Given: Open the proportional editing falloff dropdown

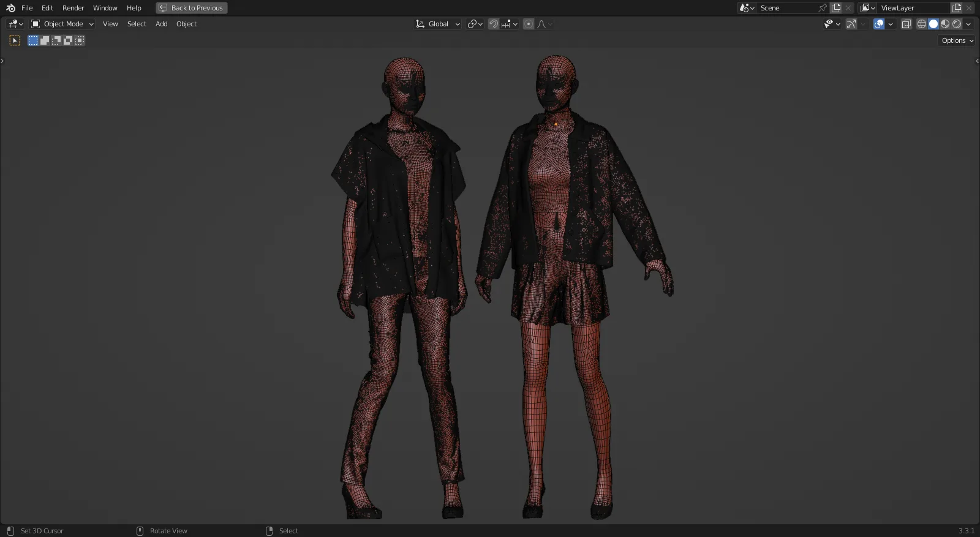Looking at the screenshot, I should 545,24.
